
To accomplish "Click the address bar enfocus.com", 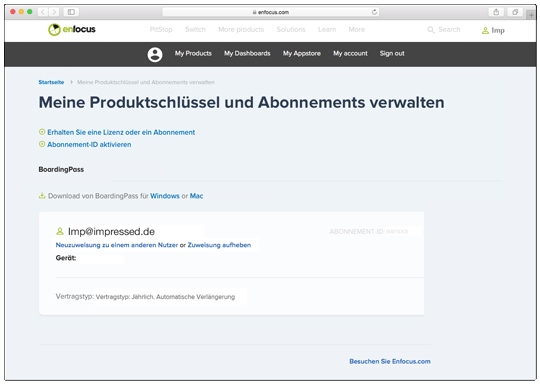I will coord(271,12).
